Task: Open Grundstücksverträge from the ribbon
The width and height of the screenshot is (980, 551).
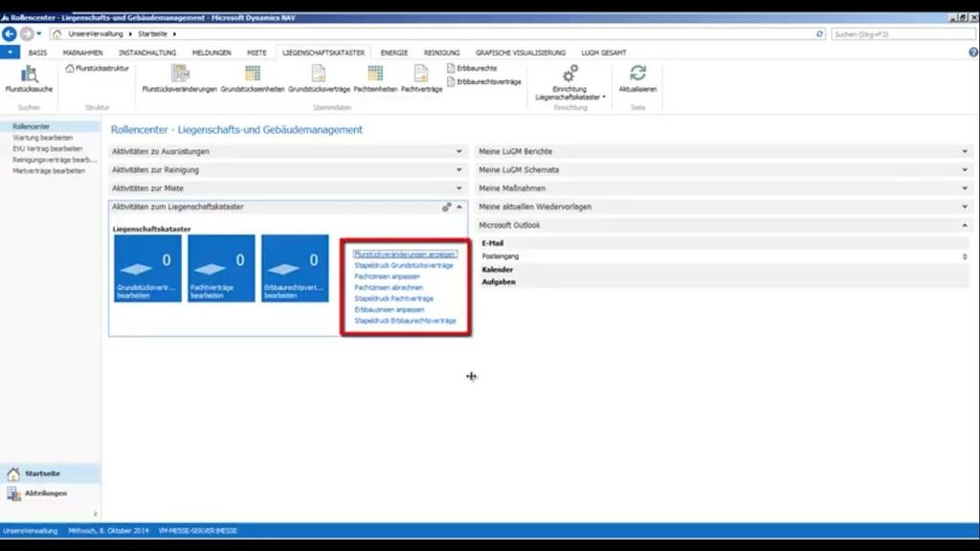Action: (x=319, y=76)
